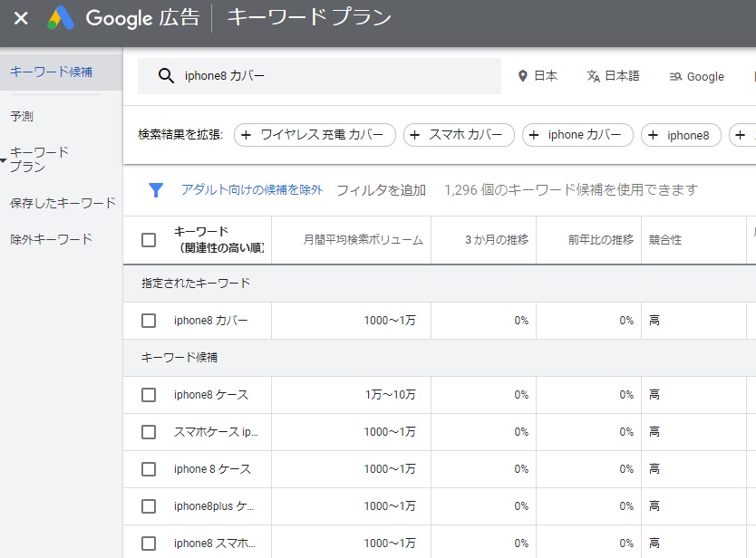Open 保存したキーワード in the sidebar
Screen dimensions: 756x558
[x=63, y=203]
